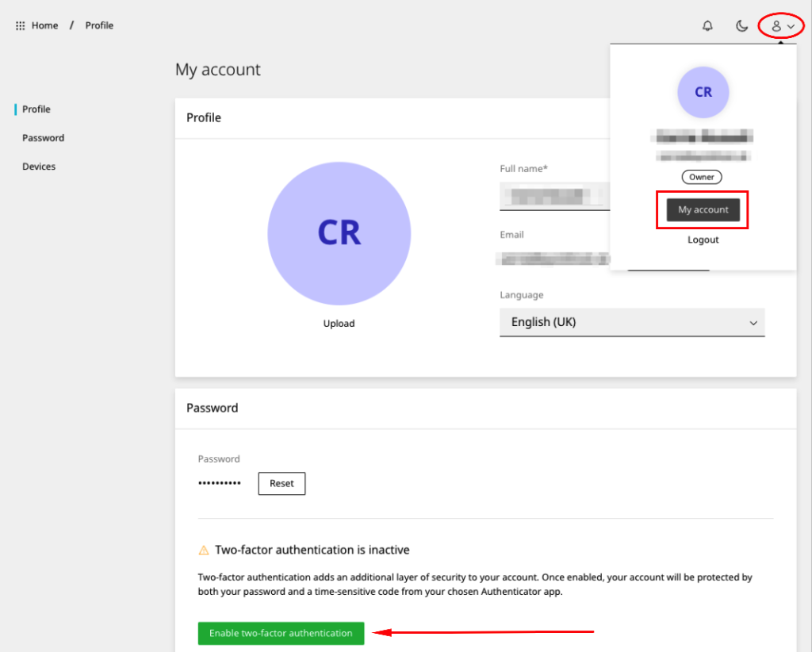The image size is (812, 652).
Task: Open the apps grid icon beside Home
Action: tap(20, 25)
